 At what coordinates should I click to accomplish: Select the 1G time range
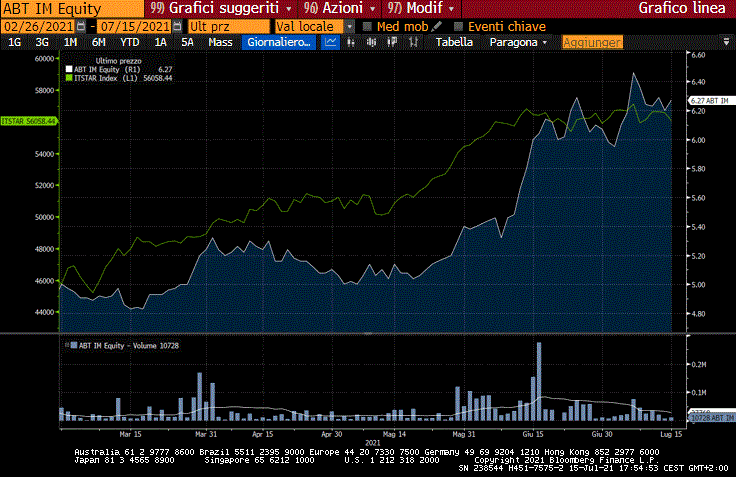point(15,42)
